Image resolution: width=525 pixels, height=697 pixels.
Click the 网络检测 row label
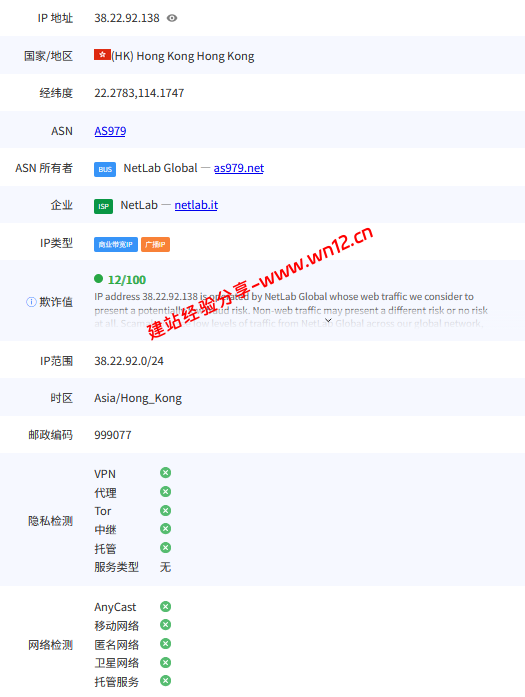pyautogui.click(x=50, y=645)
